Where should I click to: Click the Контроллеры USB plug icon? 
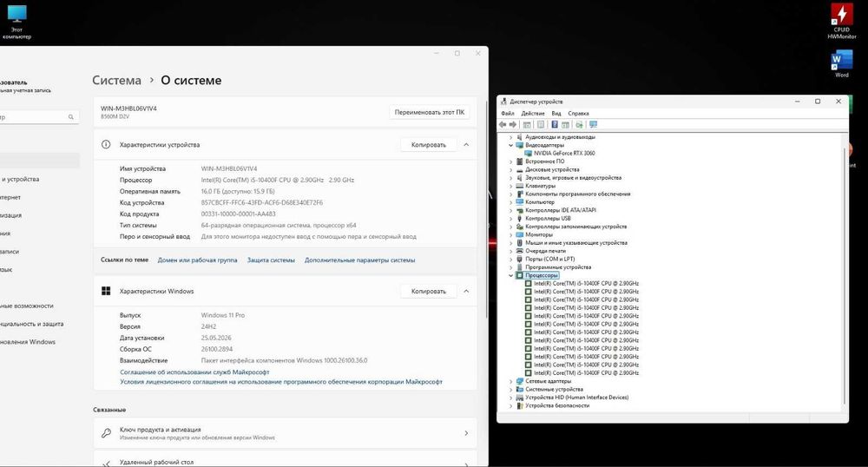519,219
